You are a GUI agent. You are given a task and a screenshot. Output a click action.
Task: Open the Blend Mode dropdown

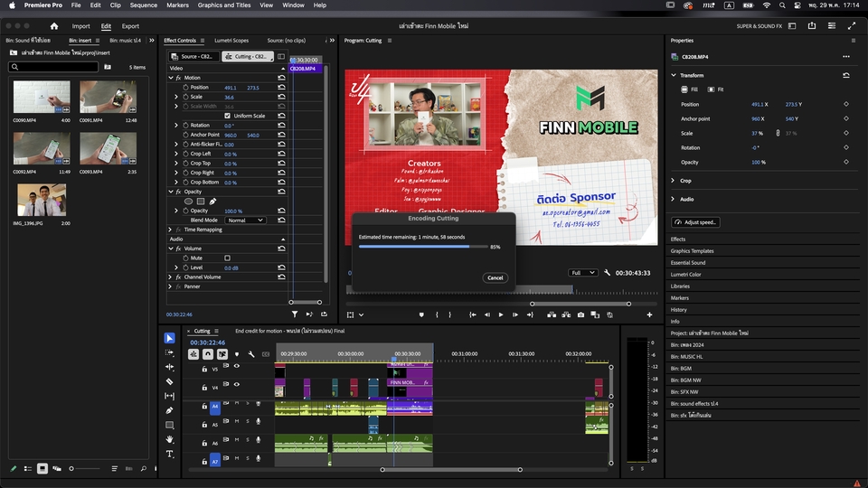(x=245, y=221)
